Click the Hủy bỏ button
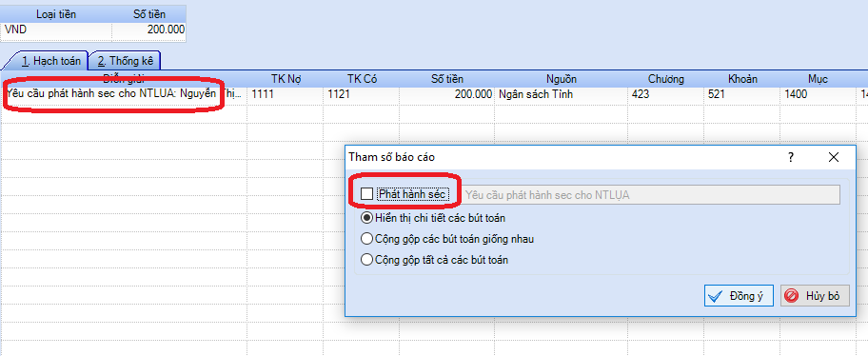 coord(815,296)
